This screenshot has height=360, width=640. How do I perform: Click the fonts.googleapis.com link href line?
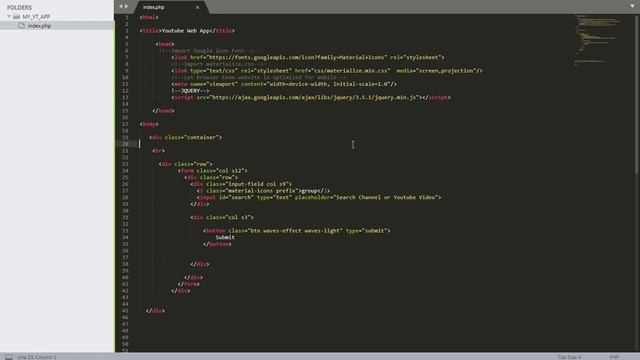[x=308, y=58]
